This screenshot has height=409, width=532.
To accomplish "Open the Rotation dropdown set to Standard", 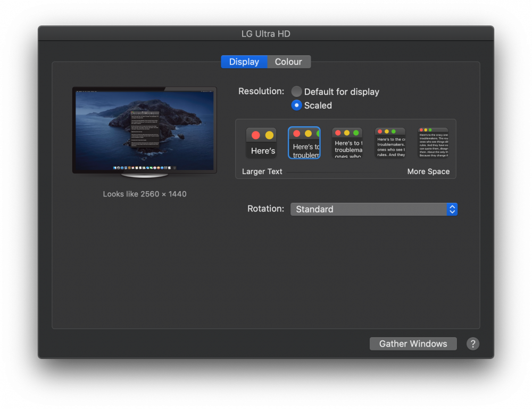I will point(374,209).
